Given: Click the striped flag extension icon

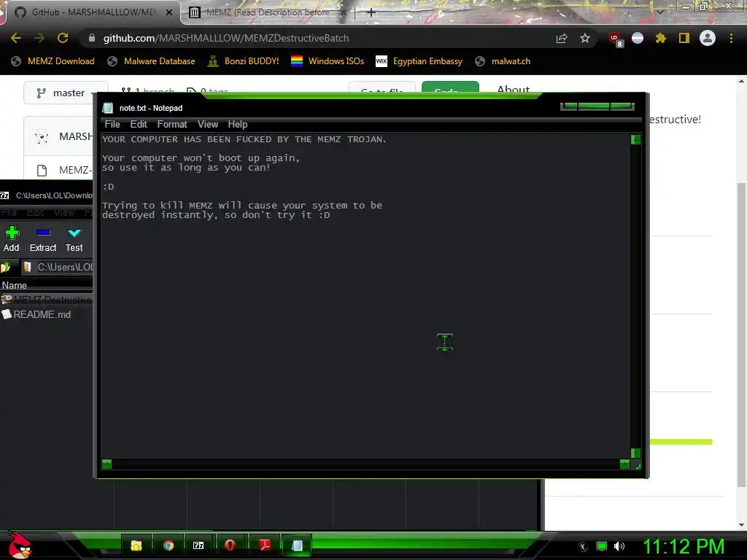Looking at the screenshot, I should tap(638, 38).
